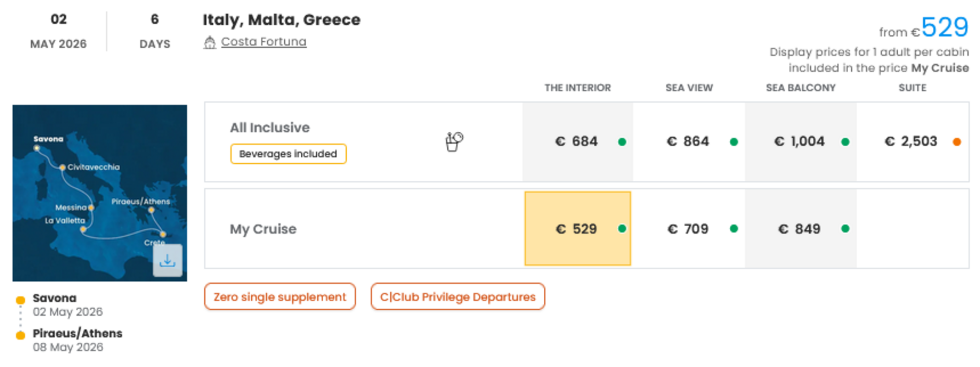
Task: Click the Zero single supplement tag
Action: (280, 297)
